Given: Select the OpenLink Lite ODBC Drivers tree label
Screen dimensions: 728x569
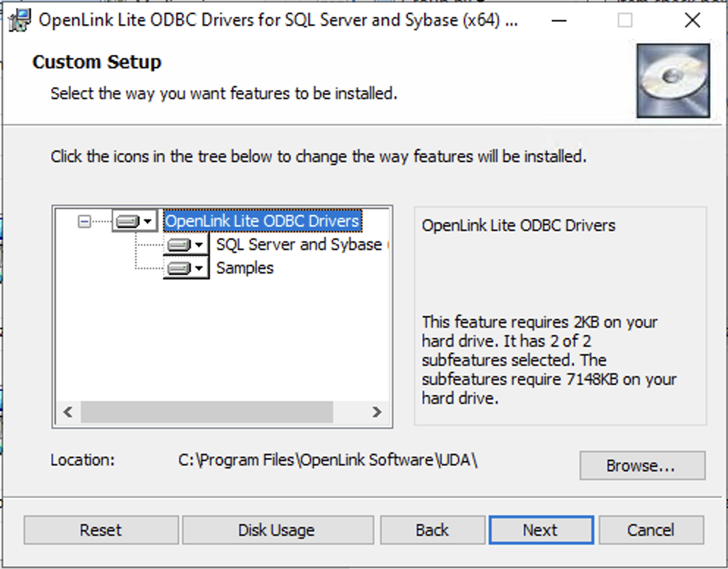Looking at the screenshot, I should [x=262, y=221].
